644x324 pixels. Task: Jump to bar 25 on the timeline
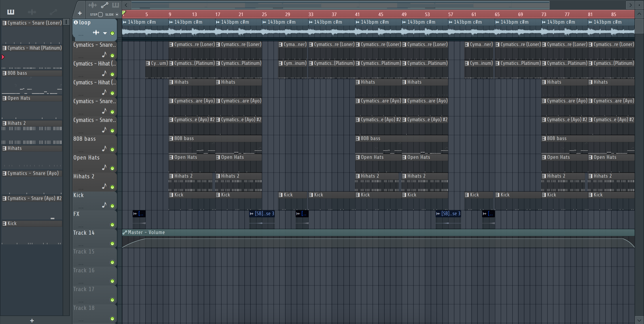[x=264, y=15]
